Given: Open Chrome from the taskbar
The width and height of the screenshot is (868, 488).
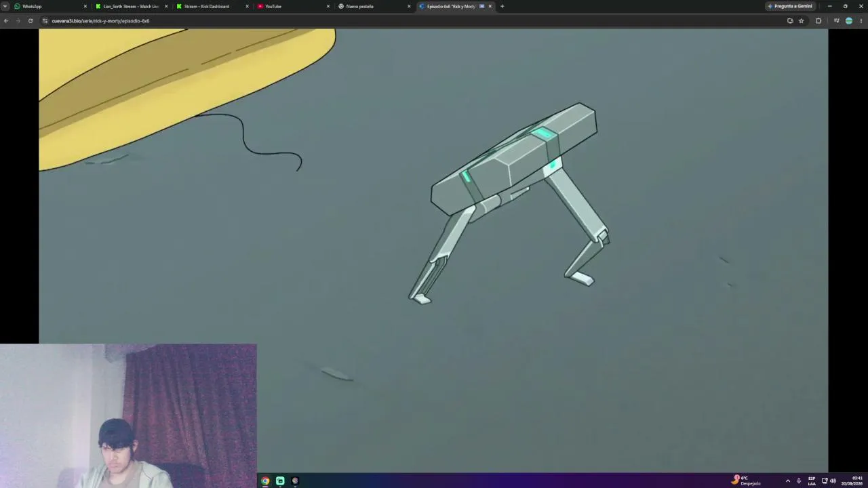Looking at the screenshot, I should tap(265, 481).
